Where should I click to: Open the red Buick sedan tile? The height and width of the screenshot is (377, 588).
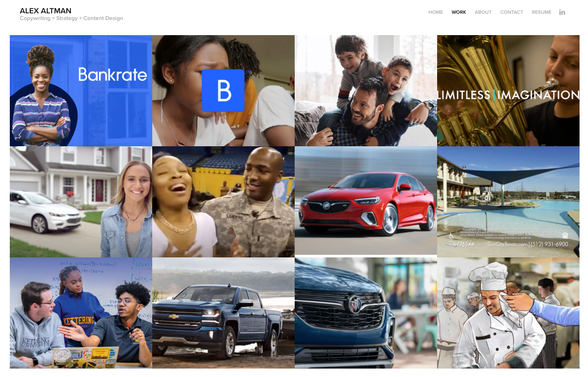[x=366, y=202]
